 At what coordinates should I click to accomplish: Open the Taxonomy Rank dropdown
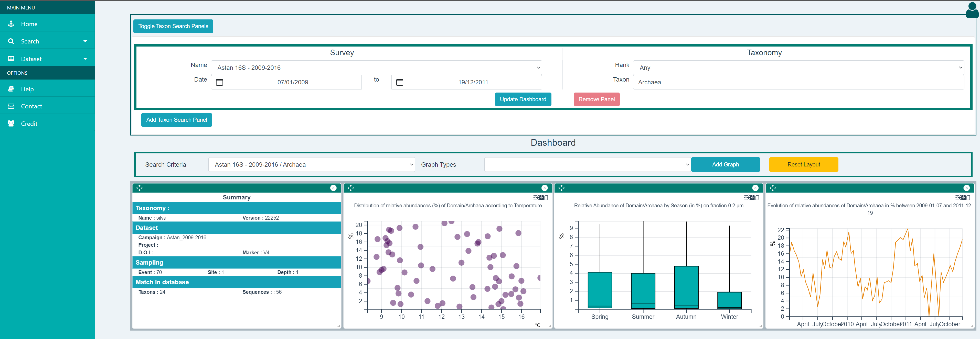pyautogui.click(x=798, y=68)
